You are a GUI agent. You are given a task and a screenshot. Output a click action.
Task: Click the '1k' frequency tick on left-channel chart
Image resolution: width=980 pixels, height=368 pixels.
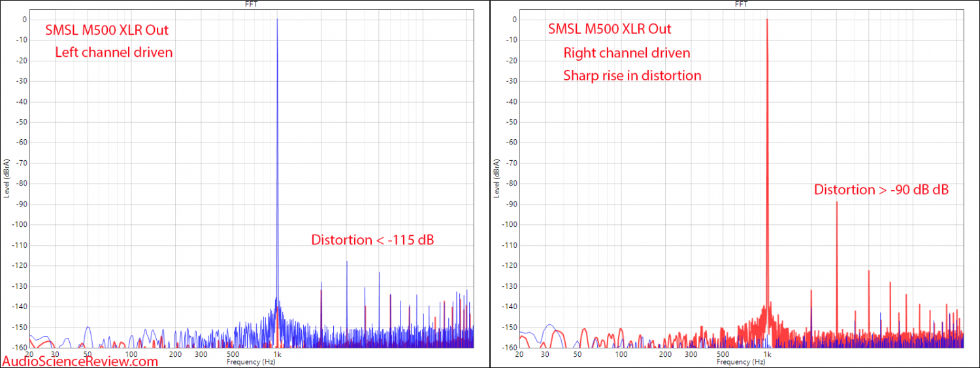(x=277, y=354)
